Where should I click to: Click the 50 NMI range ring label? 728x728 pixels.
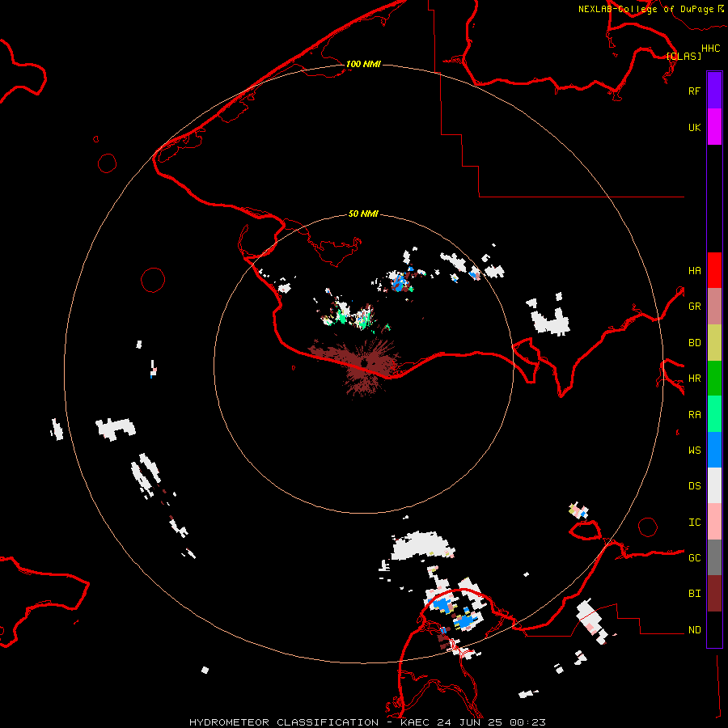(x=363, y=214)
